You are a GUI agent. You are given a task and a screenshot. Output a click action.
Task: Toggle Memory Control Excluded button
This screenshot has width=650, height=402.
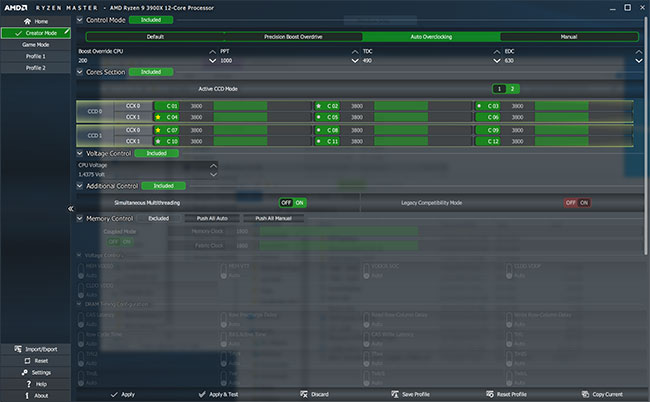tap(158, 218)
